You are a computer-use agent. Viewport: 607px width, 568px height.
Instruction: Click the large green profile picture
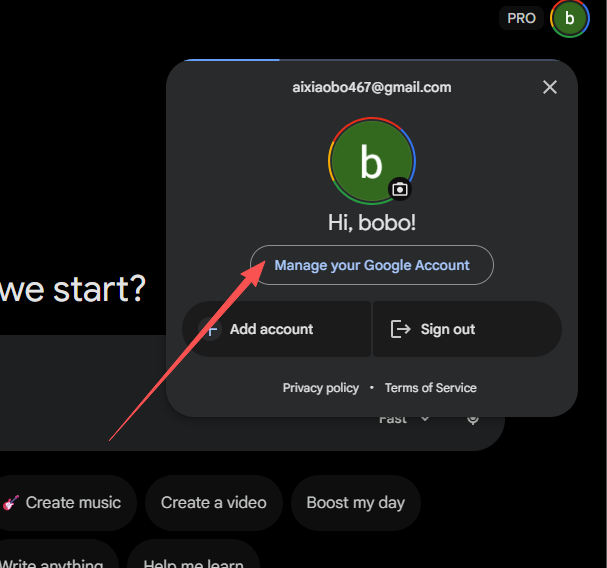click(x=371, y=161)
